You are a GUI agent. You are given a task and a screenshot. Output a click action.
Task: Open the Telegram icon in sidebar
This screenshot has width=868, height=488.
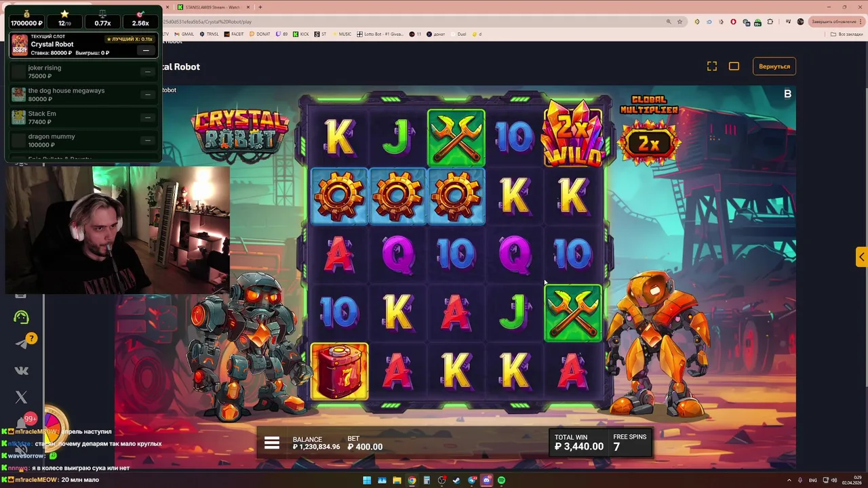pyautogui.click(x=21, y=344)
